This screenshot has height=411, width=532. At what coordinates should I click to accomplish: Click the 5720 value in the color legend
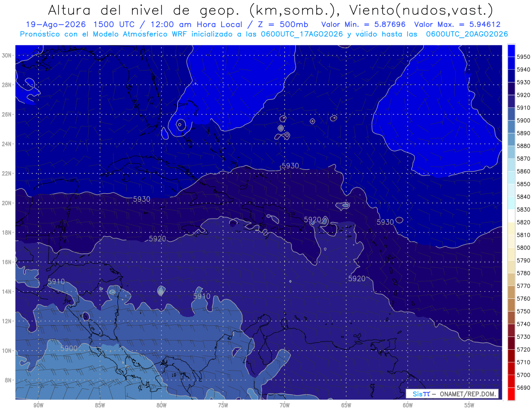click(523, 349)
